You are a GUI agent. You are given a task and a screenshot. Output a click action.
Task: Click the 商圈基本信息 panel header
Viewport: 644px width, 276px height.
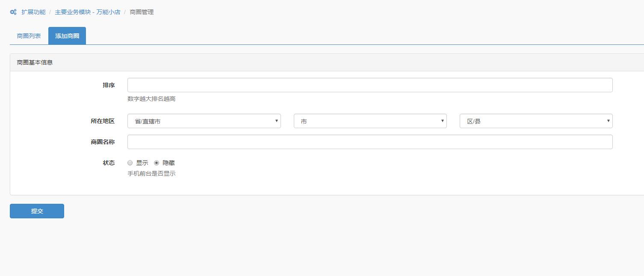point(35,62)
